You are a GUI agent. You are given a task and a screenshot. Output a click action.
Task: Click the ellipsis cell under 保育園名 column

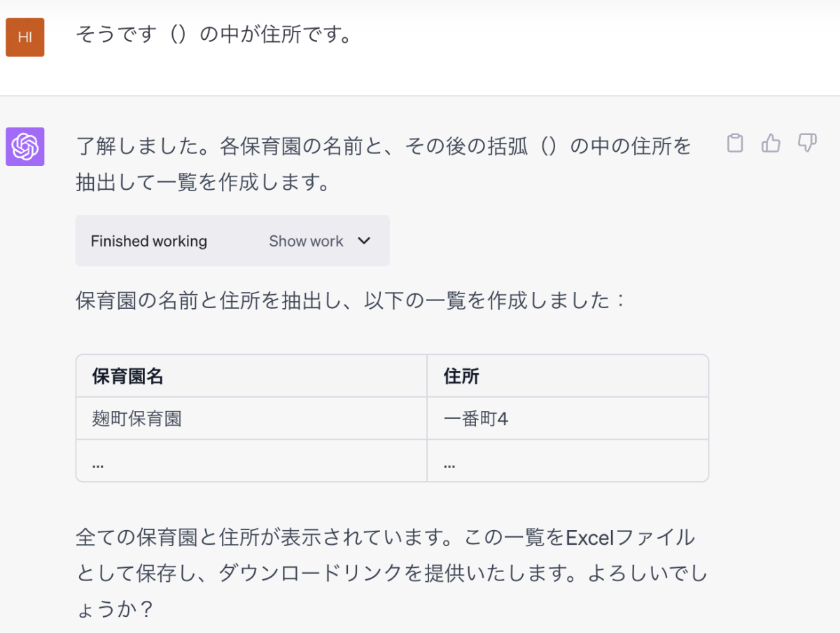tap(98, 461)
